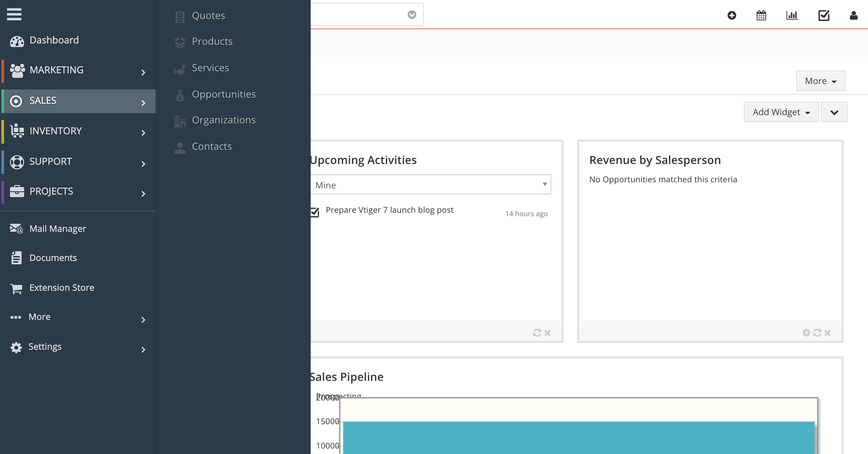
Task: Click the hamburger menu icon
Action: [14, 14]
